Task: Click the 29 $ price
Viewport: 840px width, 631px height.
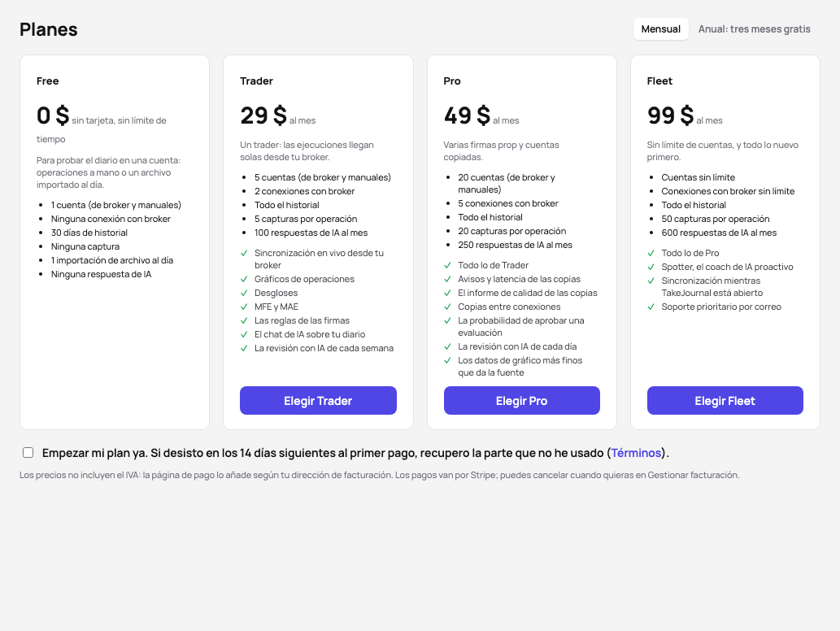Action: point(263,115)
